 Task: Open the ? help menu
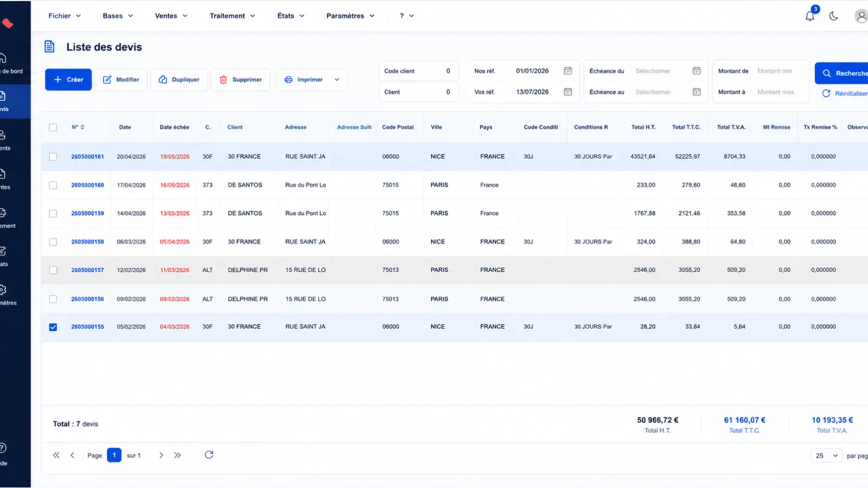tap(407, 16)
